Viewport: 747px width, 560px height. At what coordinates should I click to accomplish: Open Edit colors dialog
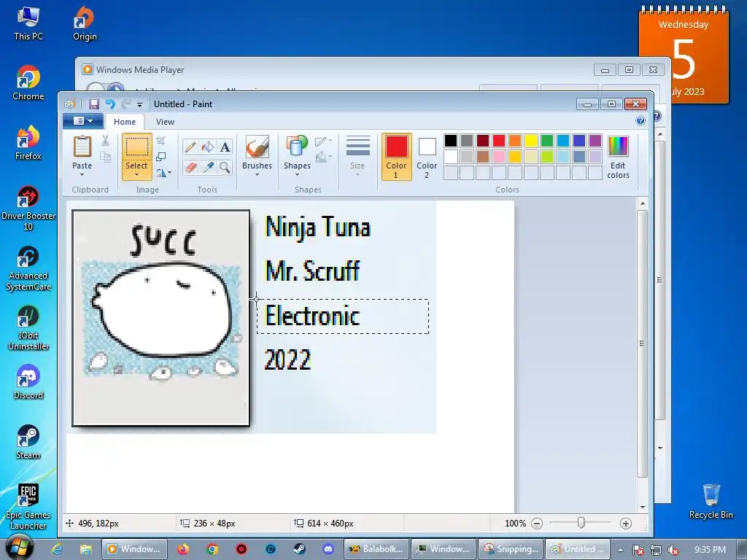(x=618, y=157)
